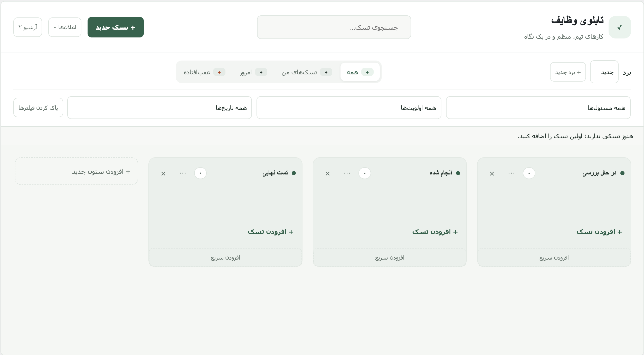The width and height of the screenshot is (644, 355).
Task: Click the color dot beside در حال بررسی
Action: (622, 173)
